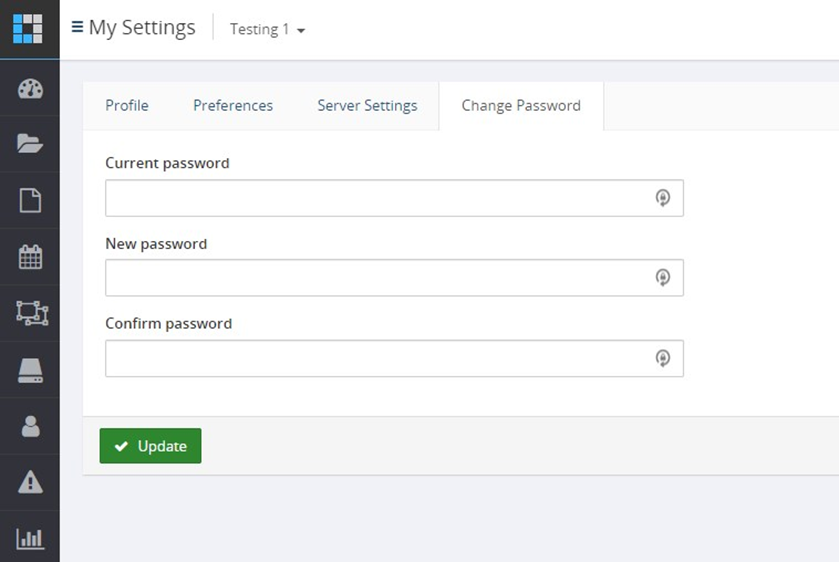Open the folder icon in sidebar
839x562 pixels.
coord(30,143)
